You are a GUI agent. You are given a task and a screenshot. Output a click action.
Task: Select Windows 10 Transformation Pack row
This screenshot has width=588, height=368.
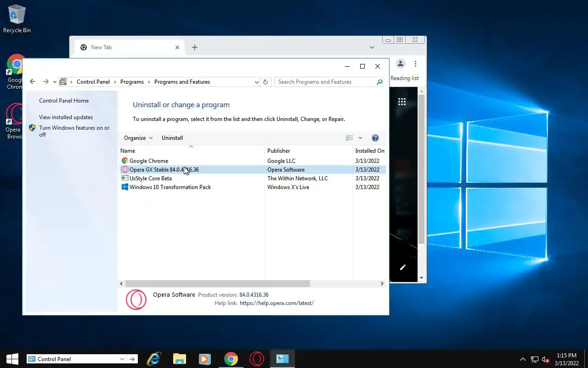point(252,187)
